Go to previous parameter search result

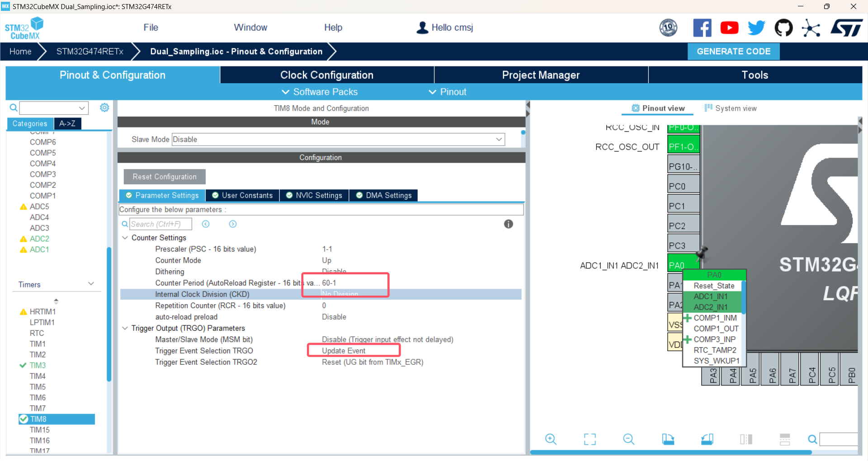coord(206,224)
